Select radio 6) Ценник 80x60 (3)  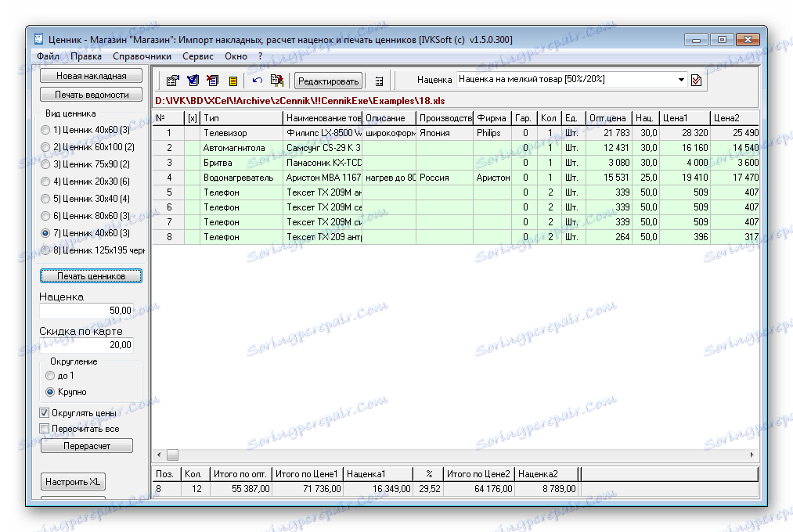point(45,216)
